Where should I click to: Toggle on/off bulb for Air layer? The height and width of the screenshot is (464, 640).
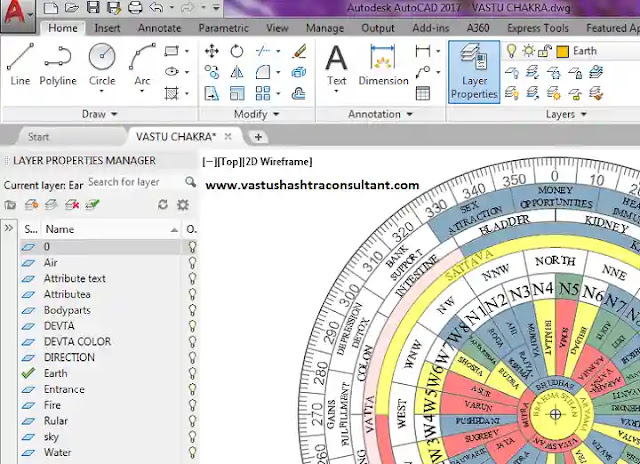click(x=192, y=262)
